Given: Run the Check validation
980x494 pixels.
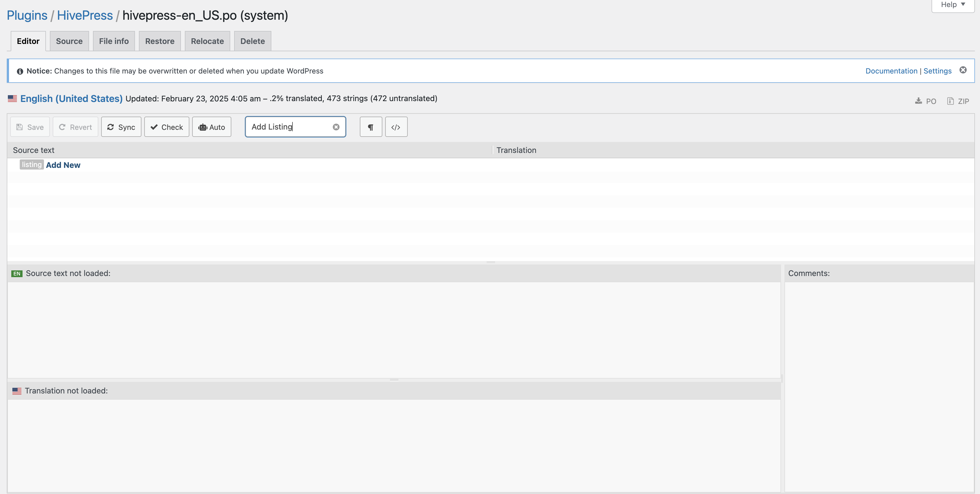Looking at the screenshot, I should [167, 127].
